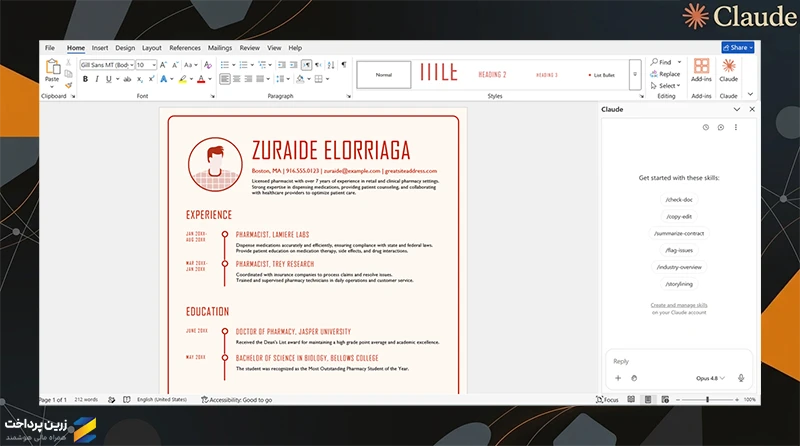Switch to the References tab
800x446 pixels.
[x=185, y=48]
